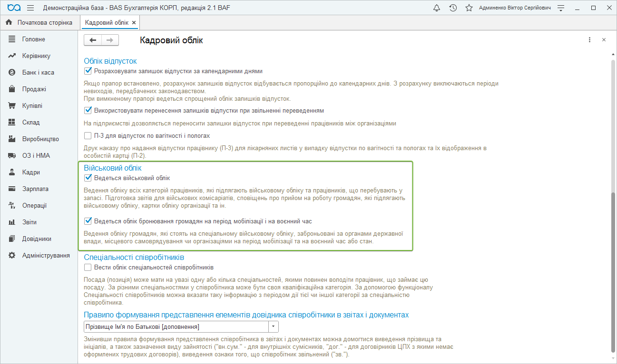This screenshot has width=617, height=364.
Task: Close the Кадровий облік tab
Action: pos(134,22)
